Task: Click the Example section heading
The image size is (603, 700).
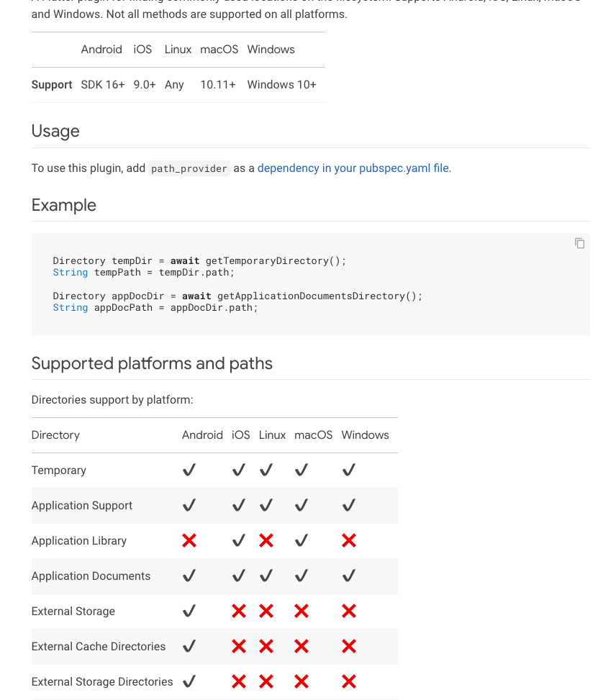Action: [64, 205]
